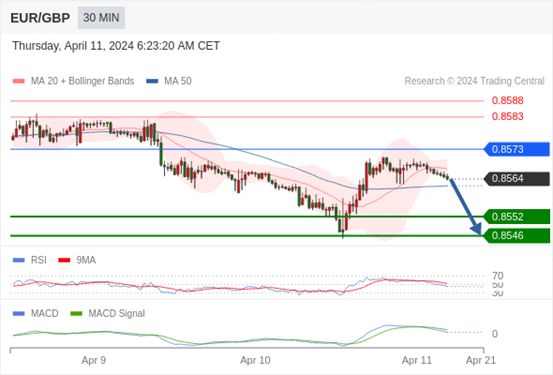The width and height of the screenshot is (553, 375).
Task: Click the Apr 9 date axis label
Action: pos(94,361)
